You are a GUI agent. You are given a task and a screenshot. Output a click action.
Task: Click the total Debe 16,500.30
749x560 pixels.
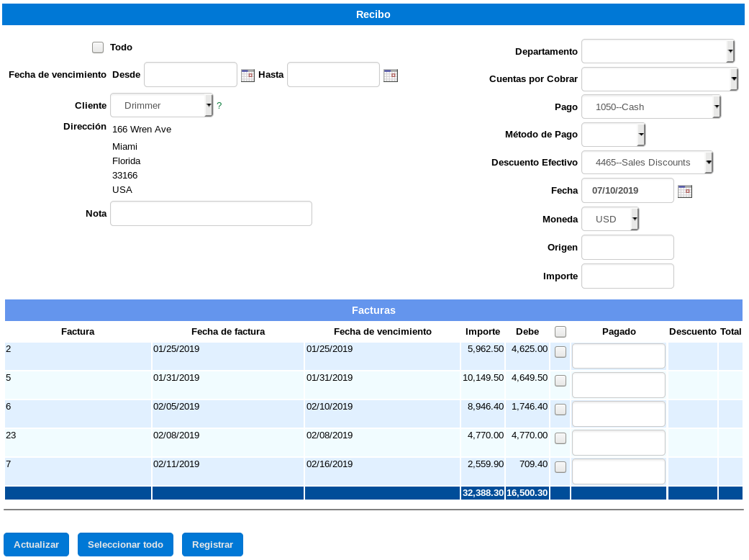pos(527,492)
